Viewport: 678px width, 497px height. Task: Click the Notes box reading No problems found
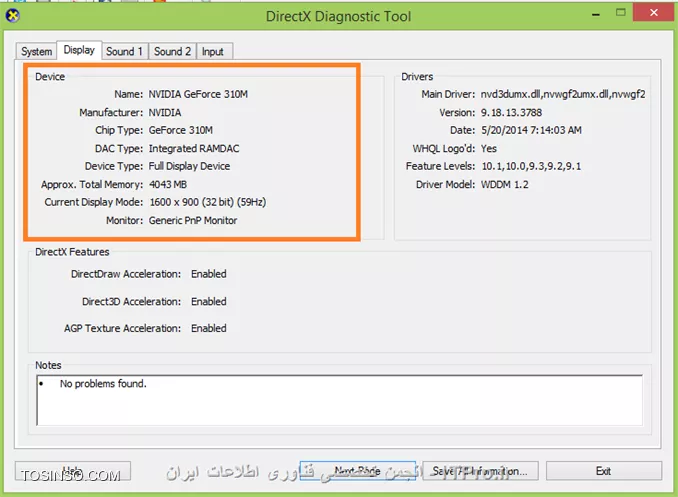click(x=339, y=400)
